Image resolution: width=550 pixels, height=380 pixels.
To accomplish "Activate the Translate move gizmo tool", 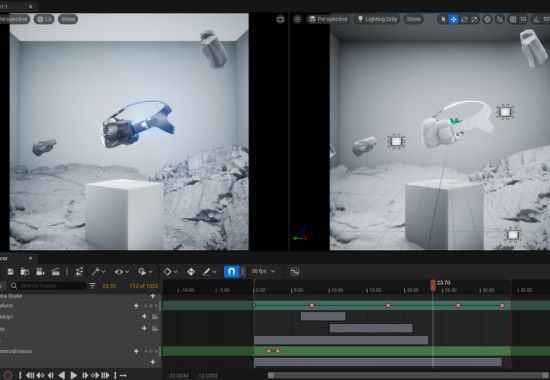I will coord(454,19).
